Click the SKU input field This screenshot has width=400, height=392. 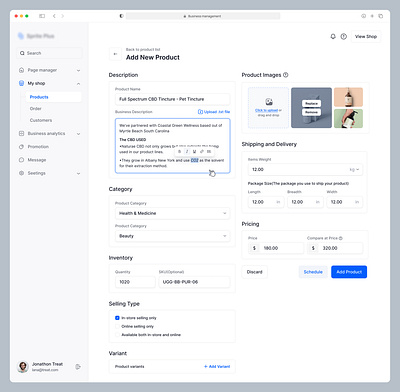(x=194, y=282)
